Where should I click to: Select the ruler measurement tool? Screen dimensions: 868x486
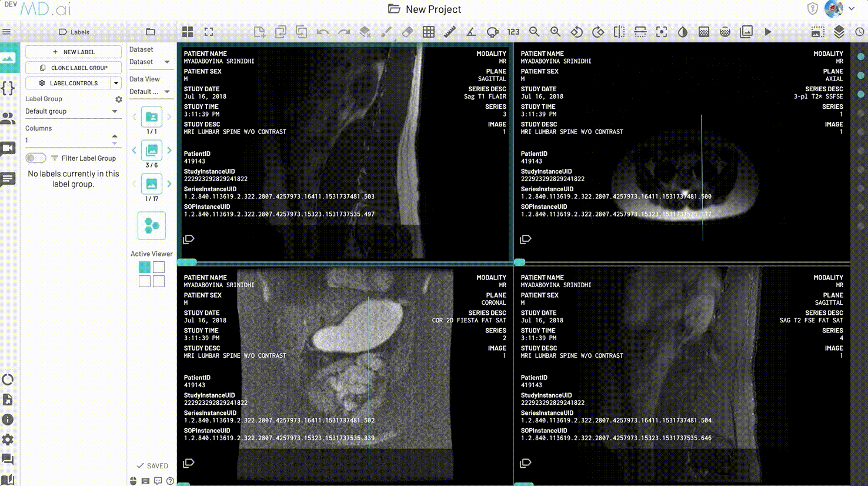(450, 32)
